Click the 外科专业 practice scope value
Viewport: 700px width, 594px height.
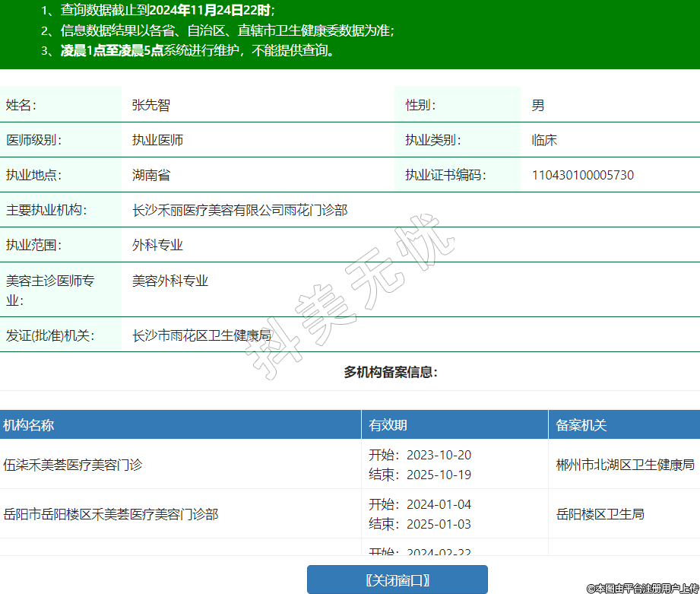pos(157,245)
